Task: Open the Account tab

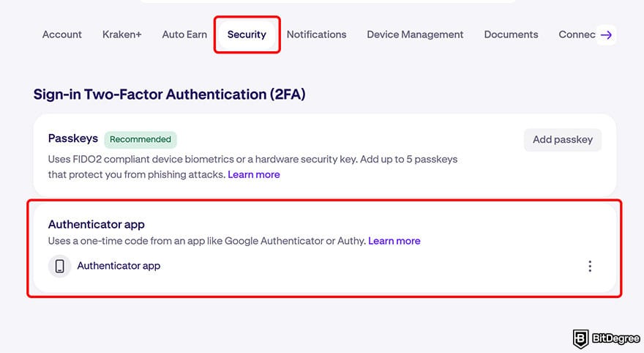Action: tap(62, 34)
